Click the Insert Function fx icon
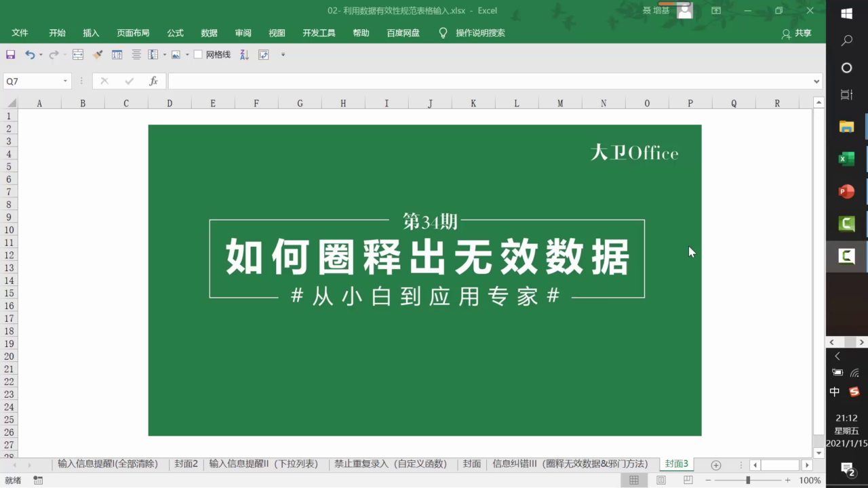The width and height of the screenshot is (868, 488). [153, 81]
